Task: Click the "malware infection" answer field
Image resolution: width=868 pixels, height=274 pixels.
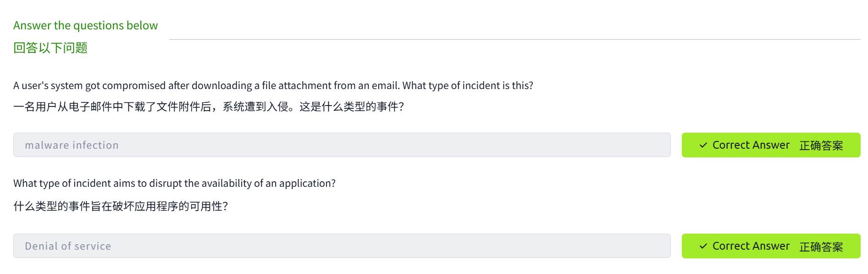Action: 342,145
